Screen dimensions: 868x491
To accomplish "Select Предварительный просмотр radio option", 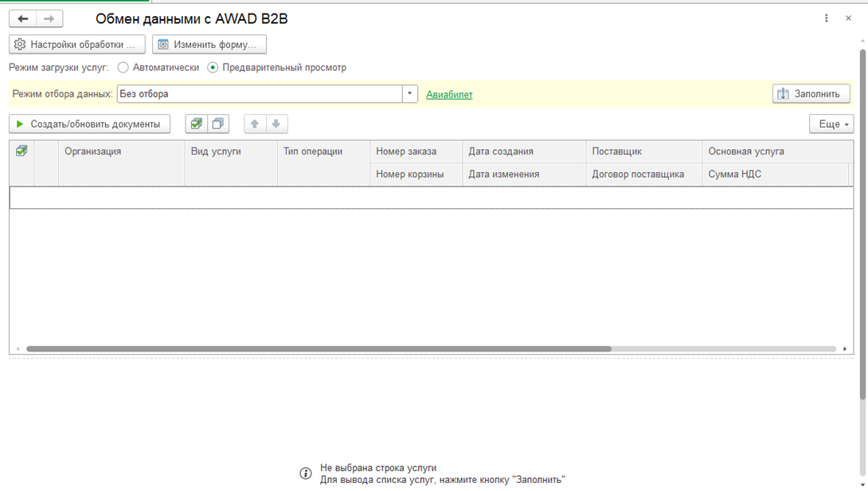I will (x=213, y=68).
